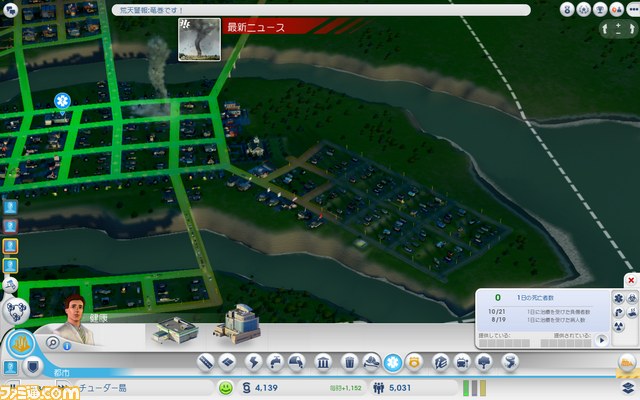640x400 pixels.
Task: Close the health info panel
Action: coord(630,282)
